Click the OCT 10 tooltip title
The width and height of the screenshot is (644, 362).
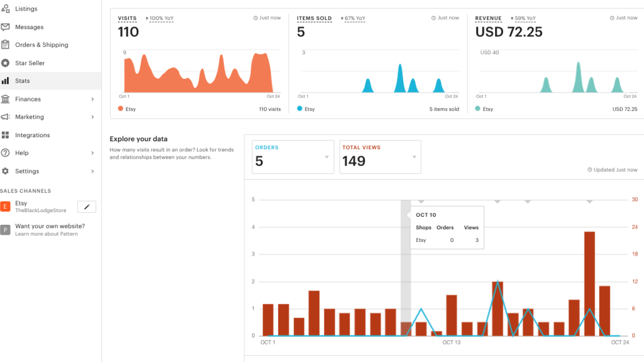point(426,215)
